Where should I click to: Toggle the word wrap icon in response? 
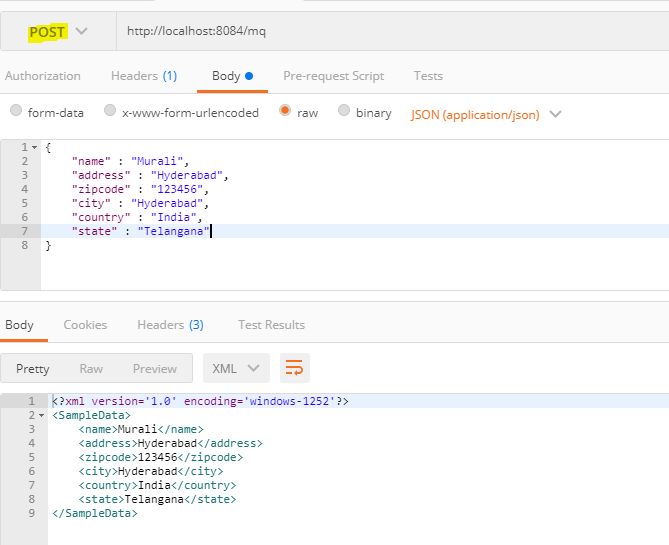click(x=294, y=368)
